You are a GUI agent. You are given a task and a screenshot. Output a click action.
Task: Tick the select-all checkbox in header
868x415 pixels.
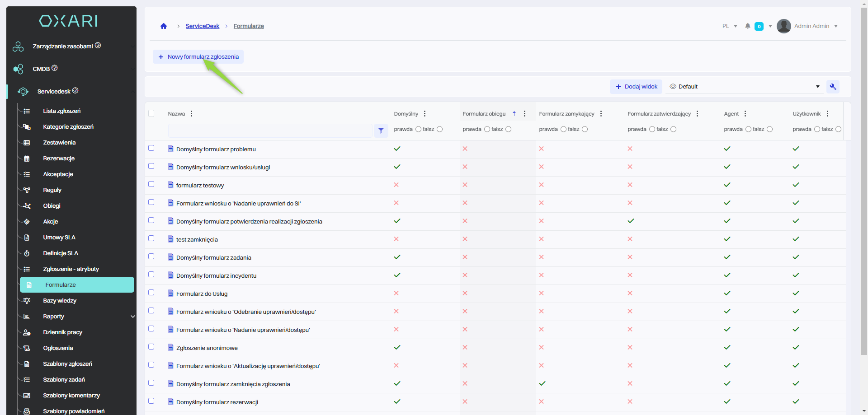pos(151,113)
